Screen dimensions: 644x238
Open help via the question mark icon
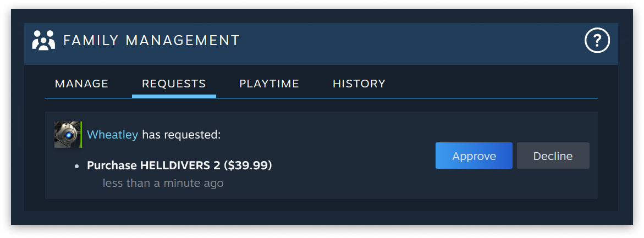[597, 41]
